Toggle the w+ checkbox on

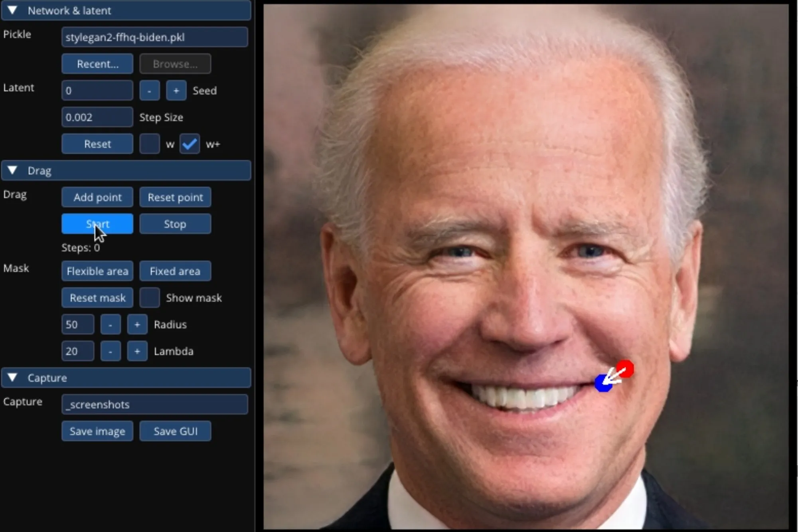(x=191, y=144)
